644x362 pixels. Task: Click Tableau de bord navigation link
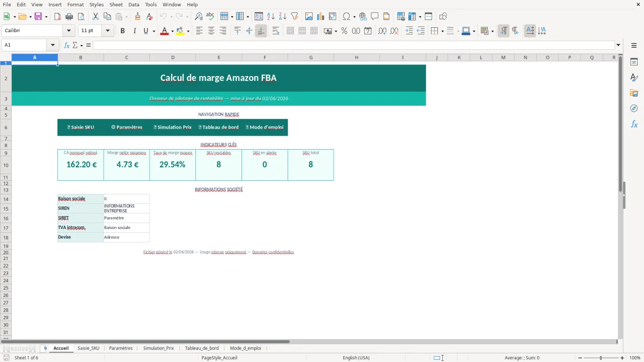click(x=218, y=127)
